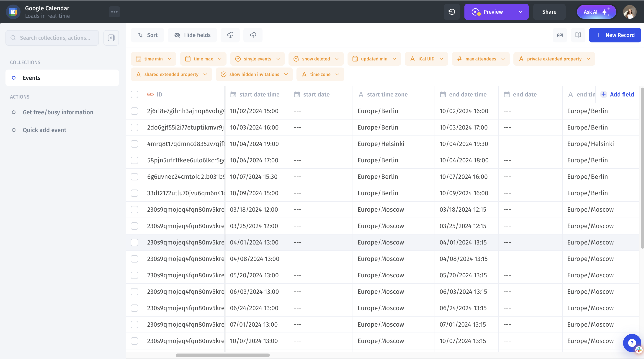Collapse the sidebar with the panel icon
The image size is (644, 359).
click(111, 38)
